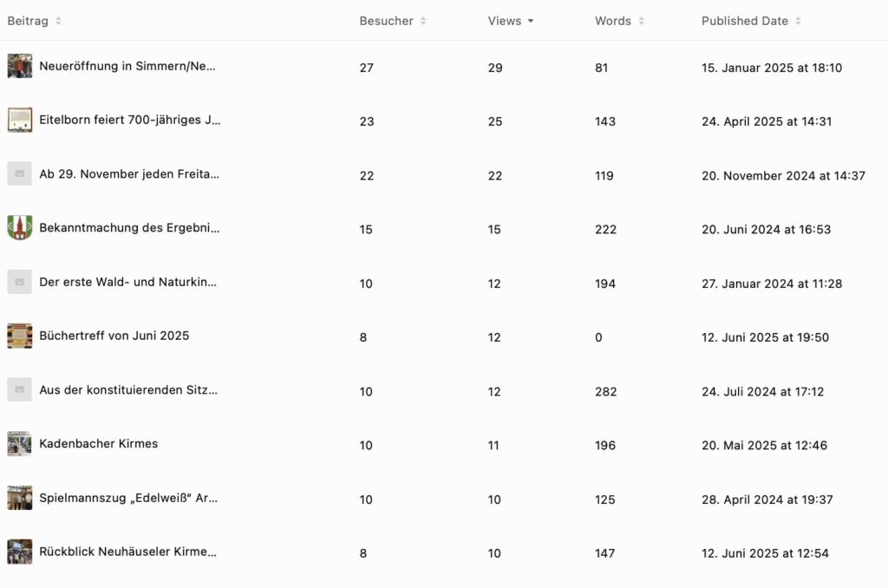Click the coat-of-arms icon beside Bekanntmachung post
This screenshot has width=888, height=588.
[20, 228]
